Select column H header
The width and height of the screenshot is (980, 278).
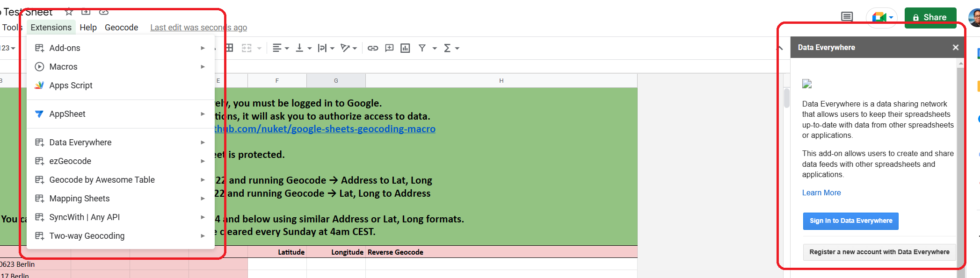501,80
